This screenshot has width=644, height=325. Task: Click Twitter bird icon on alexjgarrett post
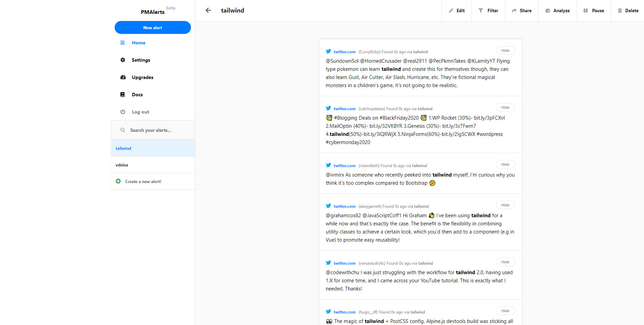(x=329, y=206)
